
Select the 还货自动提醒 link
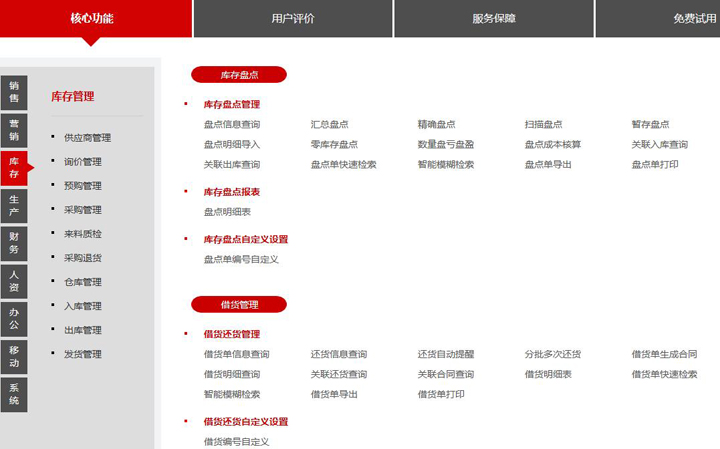[x=446, y=355]
